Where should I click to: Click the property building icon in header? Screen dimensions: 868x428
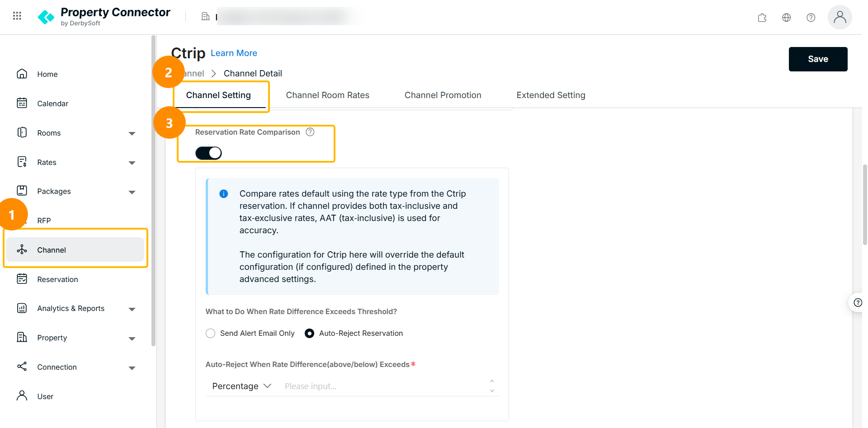click(205, 17)
